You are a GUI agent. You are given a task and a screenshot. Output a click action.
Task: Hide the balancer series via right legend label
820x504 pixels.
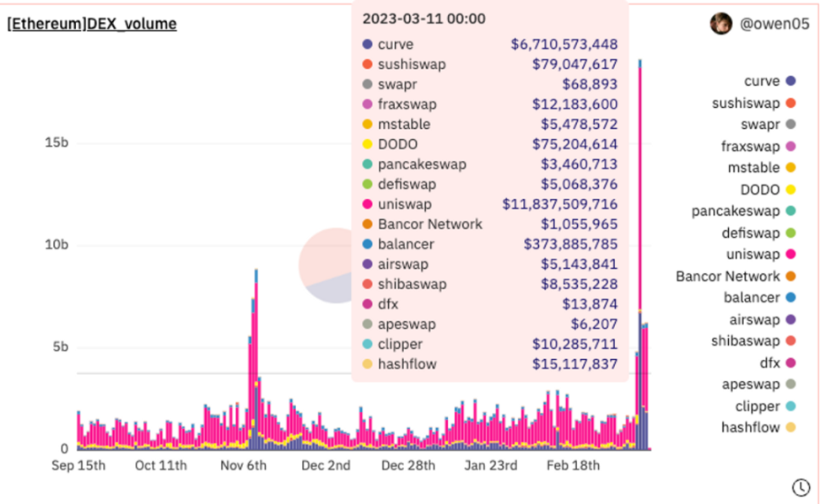click(752, 298)
